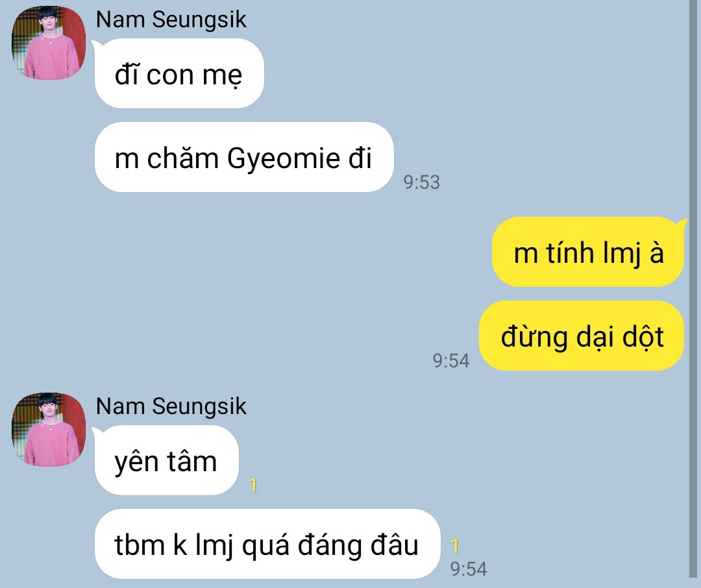Tap the top Nam Seungsik sender name
The image size is (701, 588).
click(x=171, y=20)
